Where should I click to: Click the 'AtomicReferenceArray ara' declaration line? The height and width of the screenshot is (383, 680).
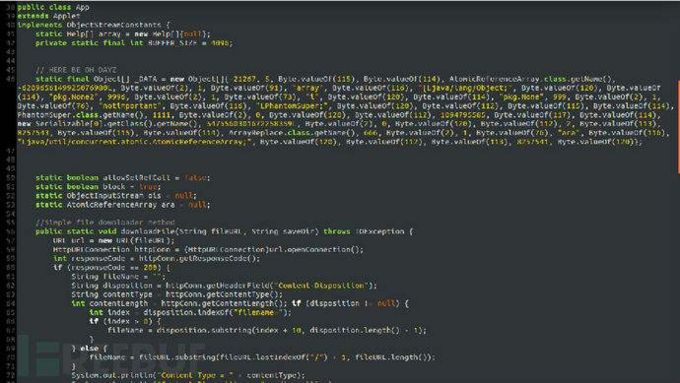pos(123,205)
